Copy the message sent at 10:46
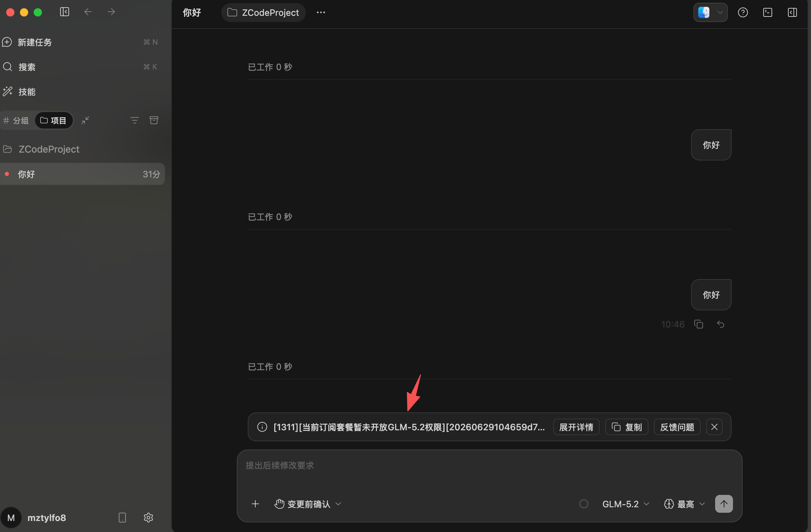This screenshot has width=811, height=532. point(699,324)
